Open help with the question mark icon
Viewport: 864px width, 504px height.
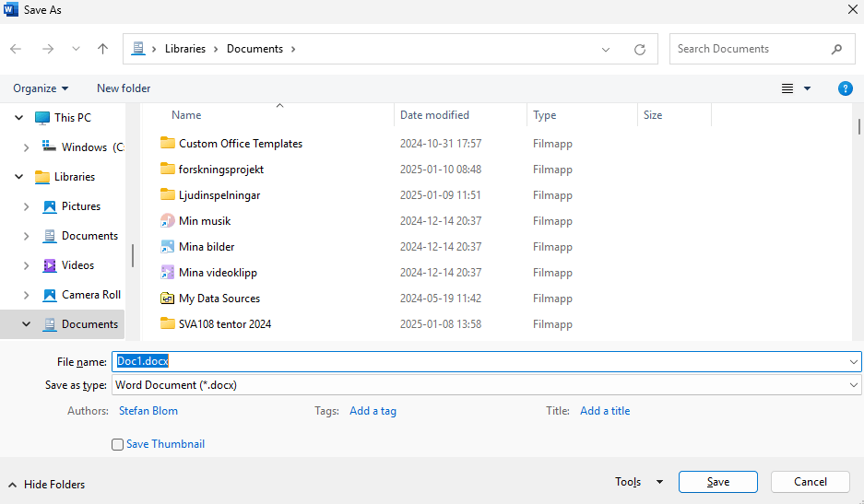[845, 88]
